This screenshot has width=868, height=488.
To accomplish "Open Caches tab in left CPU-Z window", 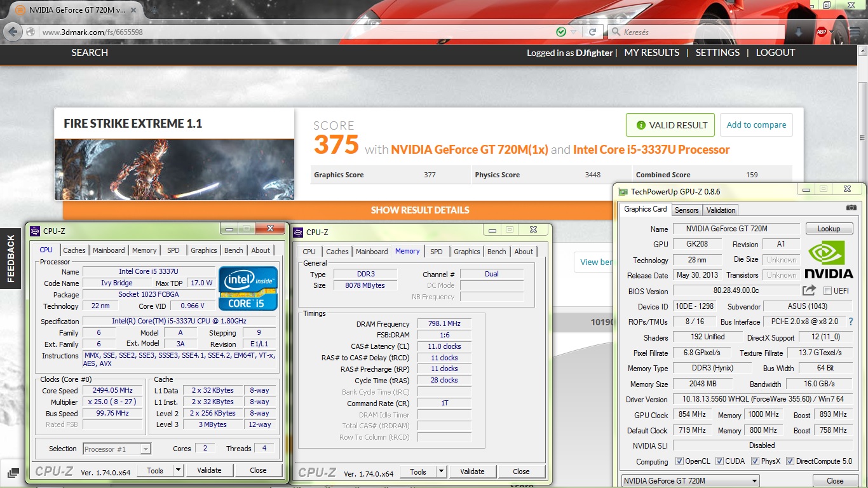I will 74,250.
